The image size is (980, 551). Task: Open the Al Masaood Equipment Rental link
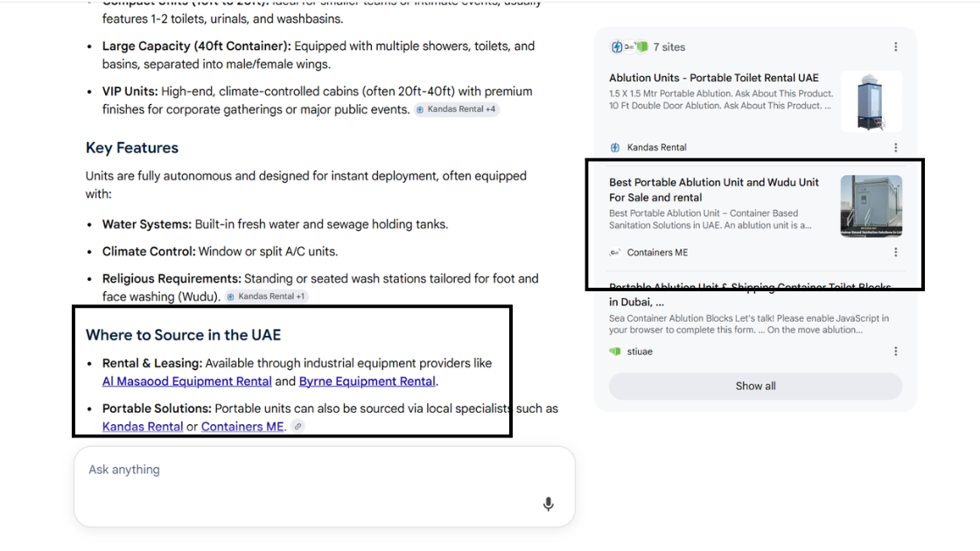pyautogui.click(x=187, y=381)
